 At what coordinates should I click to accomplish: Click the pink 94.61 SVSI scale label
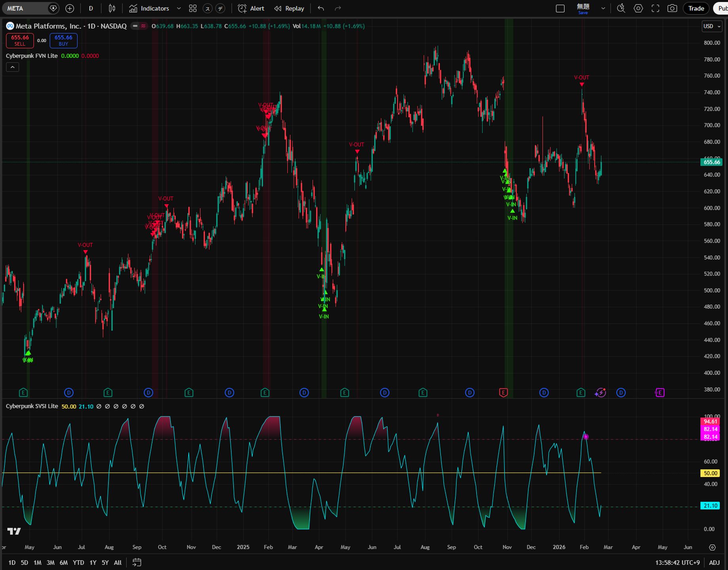[x=710, y=422]
